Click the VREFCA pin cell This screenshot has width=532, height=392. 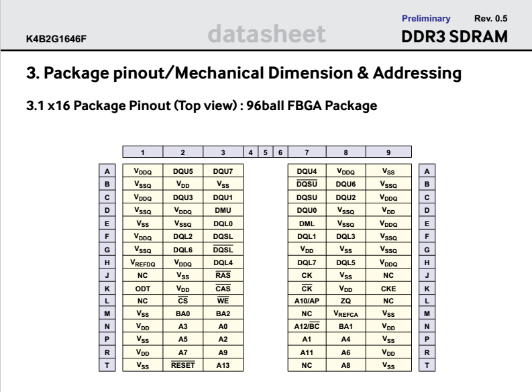click(345, 313)
